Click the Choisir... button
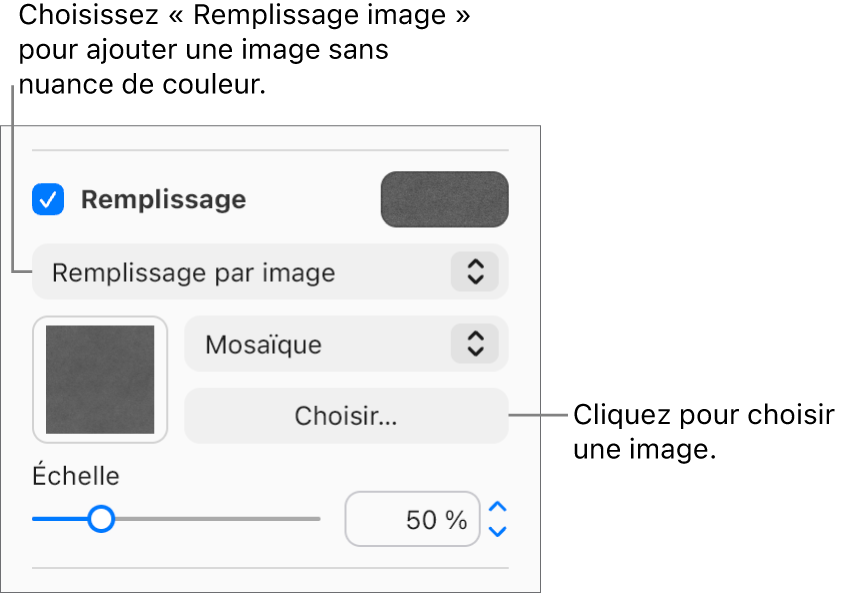This screenshot has width=844, height=593. (345, 415)
